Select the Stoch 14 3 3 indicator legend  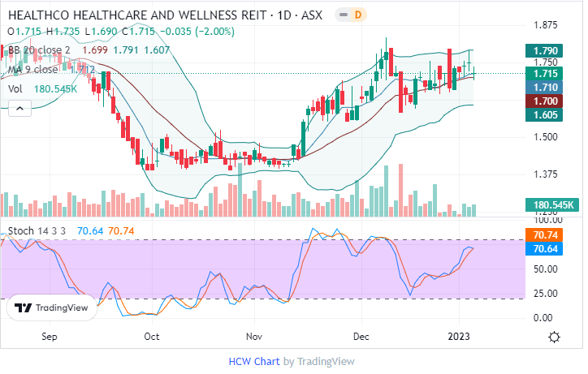coord(38,231)
